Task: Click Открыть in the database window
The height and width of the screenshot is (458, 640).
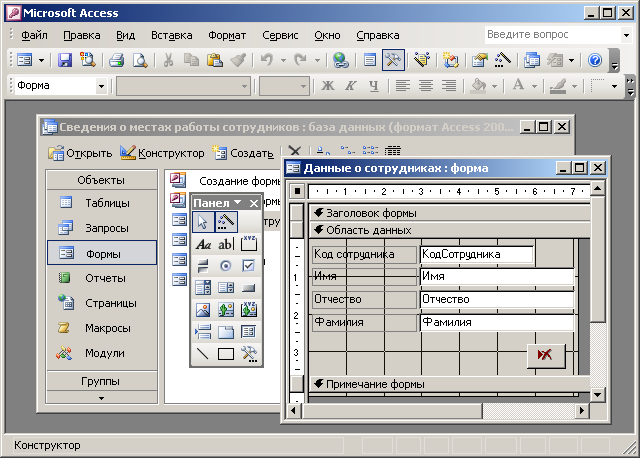Action: tap(80, 153)
